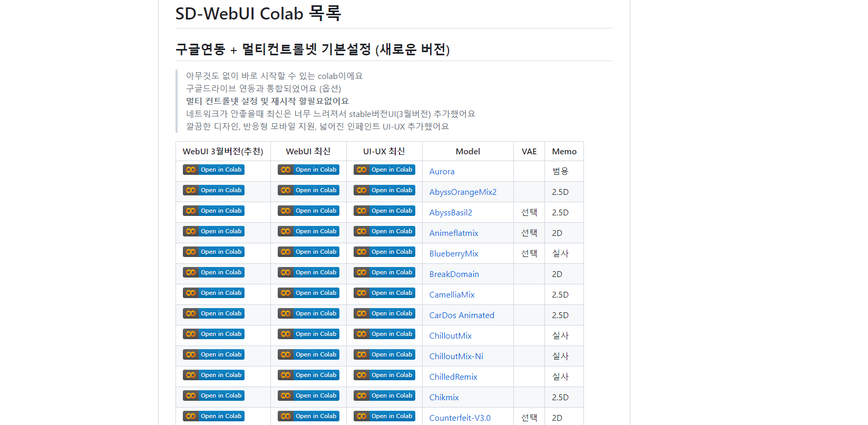
Task: Follow the Aurora model link
Action: [x=442, y=171]
